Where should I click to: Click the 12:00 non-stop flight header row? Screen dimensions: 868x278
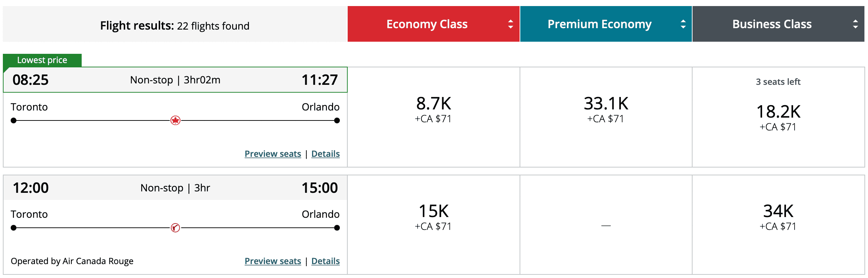175,188
